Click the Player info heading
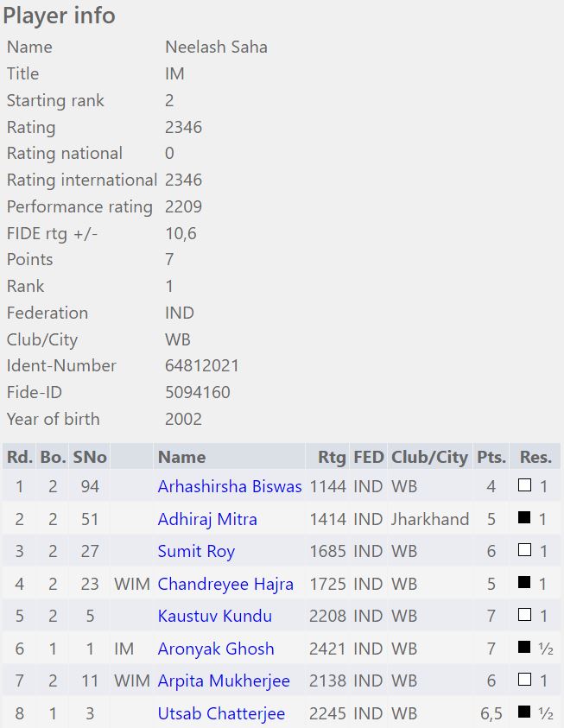 tap(59, 16)
